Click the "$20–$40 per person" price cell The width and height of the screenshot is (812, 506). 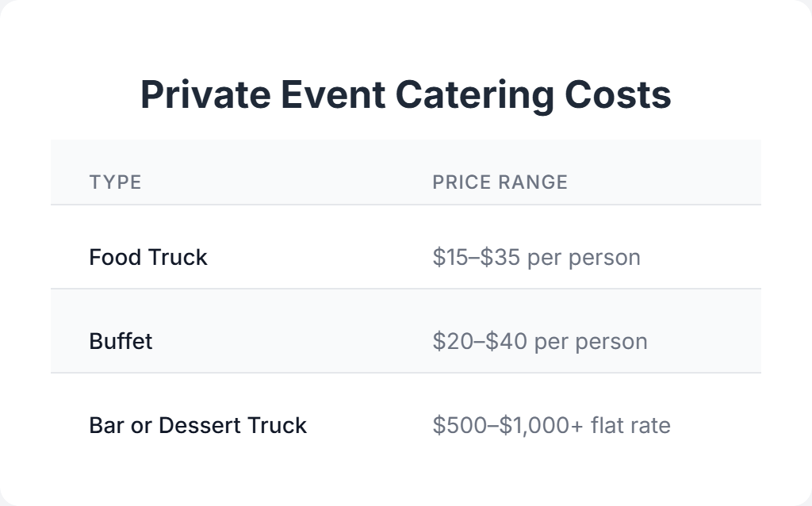(x=539, y=342)
